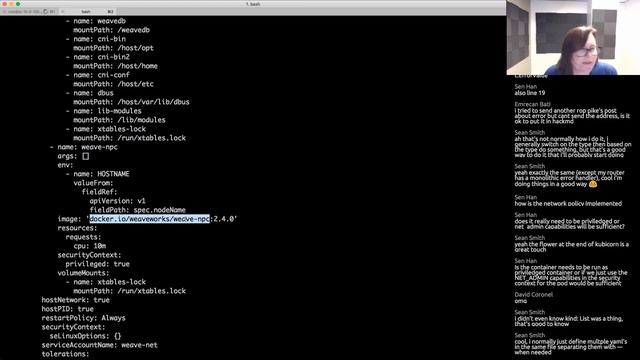Click 'securityContext:' above privileged
Image resolution: width=640 pixels, height=360 pixels.
(x=89, y=255)
